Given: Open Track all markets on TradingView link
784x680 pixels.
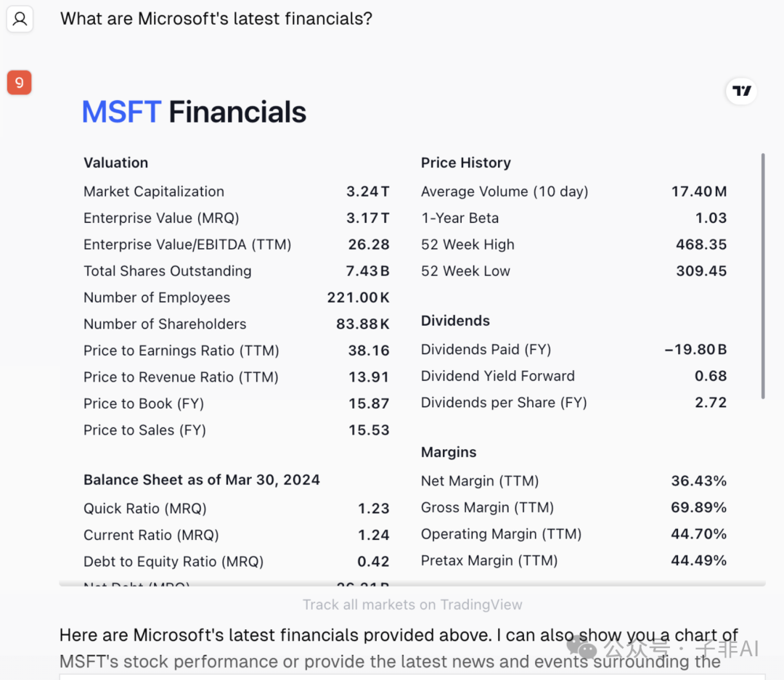Looking at the screenshot, I should [x=412, y=605].
